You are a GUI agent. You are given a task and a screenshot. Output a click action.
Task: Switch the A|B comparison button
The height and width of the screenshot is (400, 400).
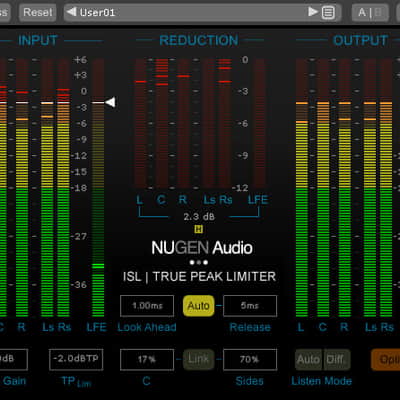(370, 13)
